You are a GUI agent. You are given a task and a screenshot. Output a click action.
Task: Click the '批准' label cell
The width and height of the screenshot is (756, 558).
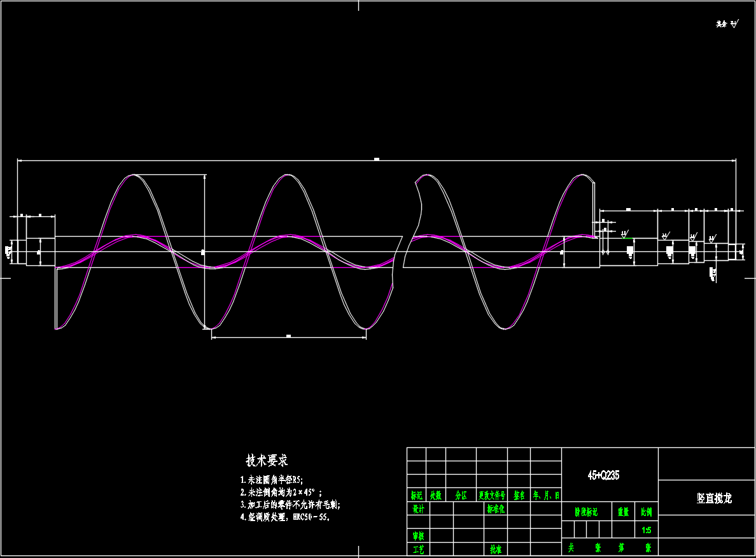pos(496,549)
